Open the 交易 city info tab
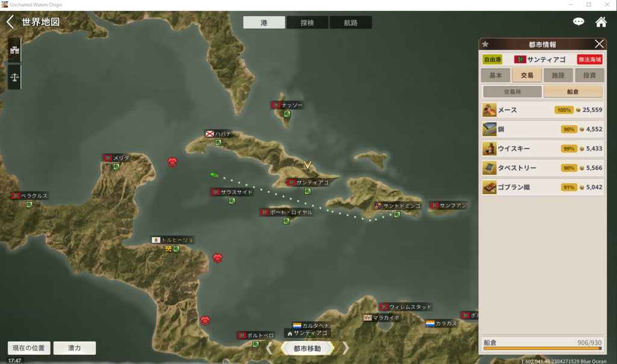 pos(527,75)
